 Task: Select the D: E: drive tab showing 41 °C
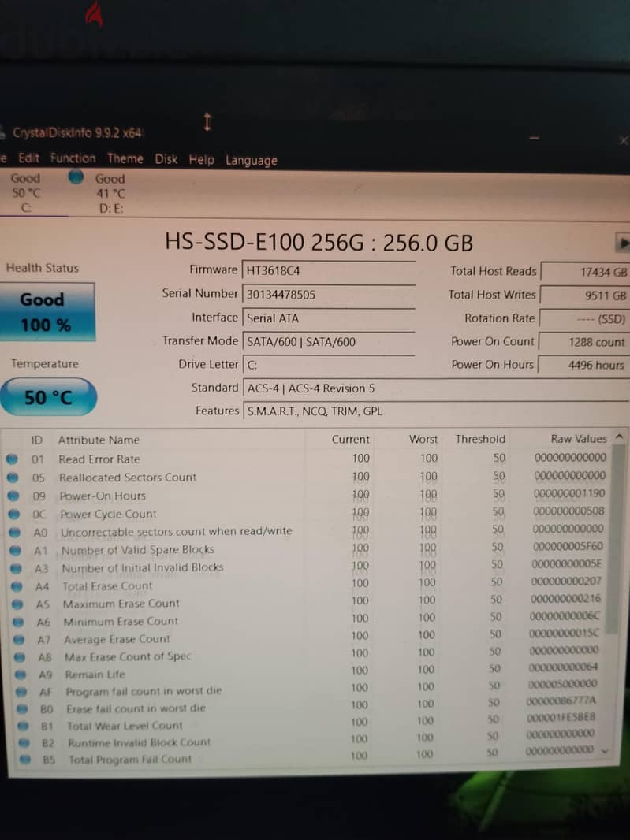[x=110, y=193]
